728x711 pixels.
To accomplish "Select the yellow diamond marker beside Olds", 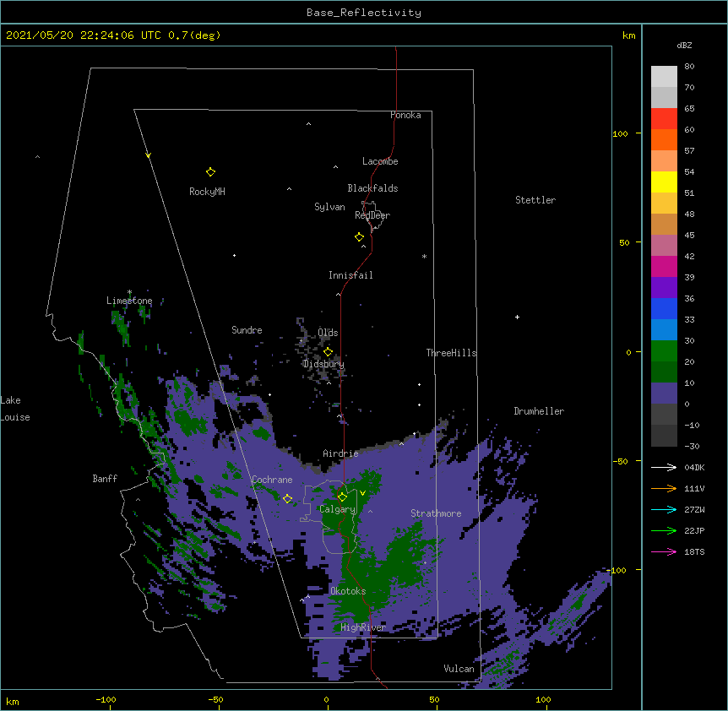I will 328,352.
